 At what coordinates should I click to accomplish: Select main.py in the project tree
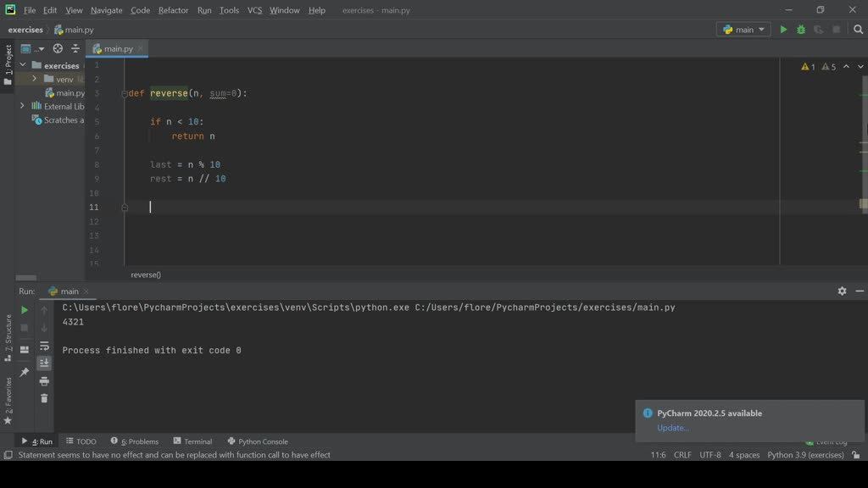(x=70, y=92)
